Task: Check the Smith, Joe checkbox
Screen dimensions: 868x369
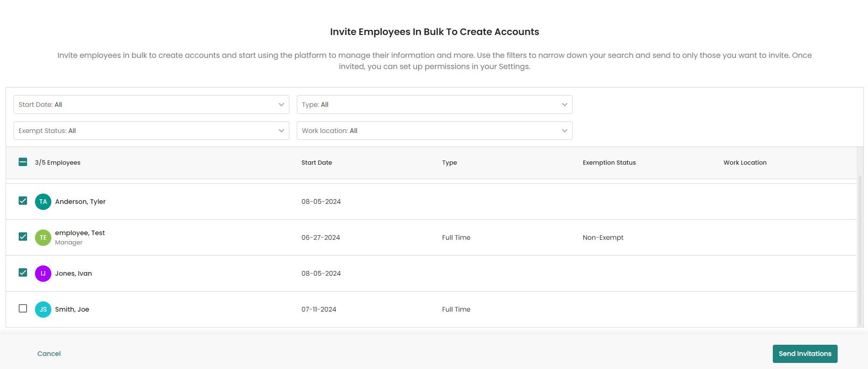Action: [x=23, y=308]
